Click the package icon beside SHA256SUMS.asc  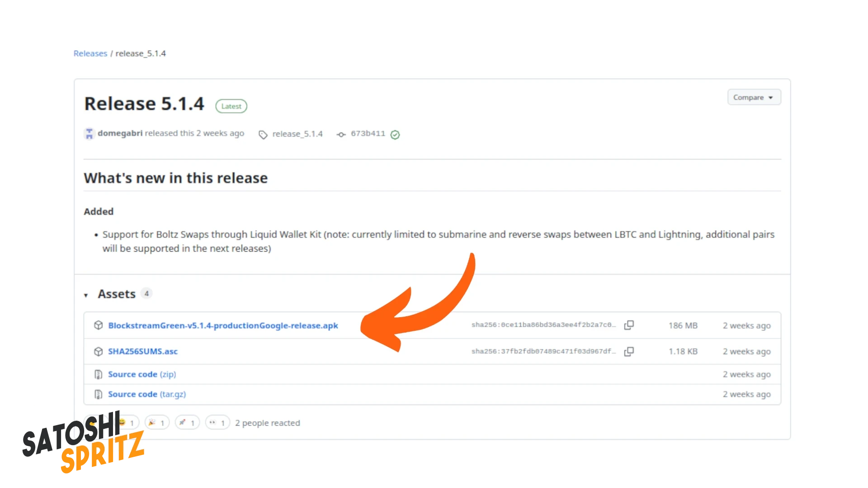(98, 352)
